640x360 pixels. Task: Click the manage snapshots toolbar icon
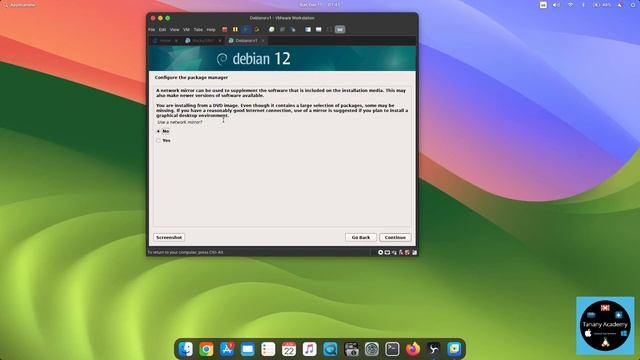click(293, 29)
